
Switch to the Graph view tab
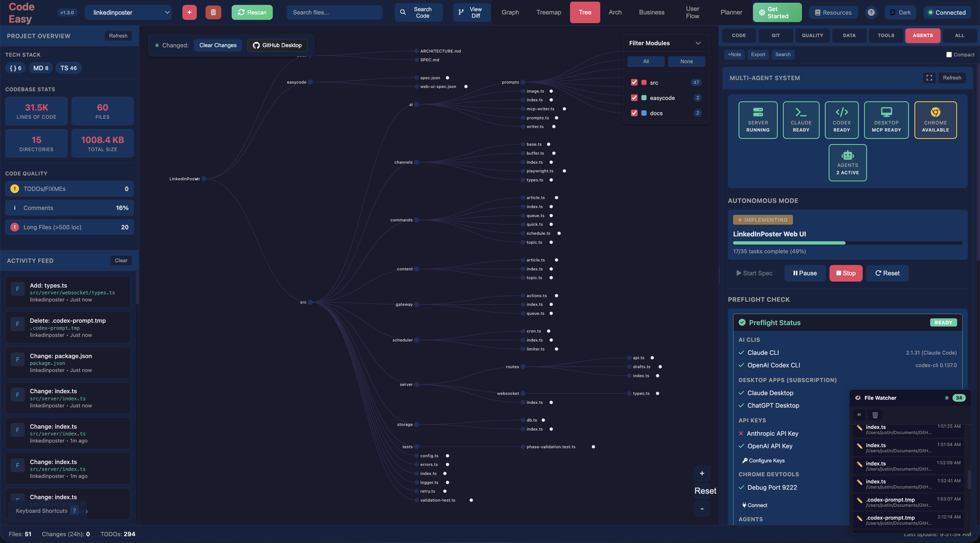[x=510, y=12]
